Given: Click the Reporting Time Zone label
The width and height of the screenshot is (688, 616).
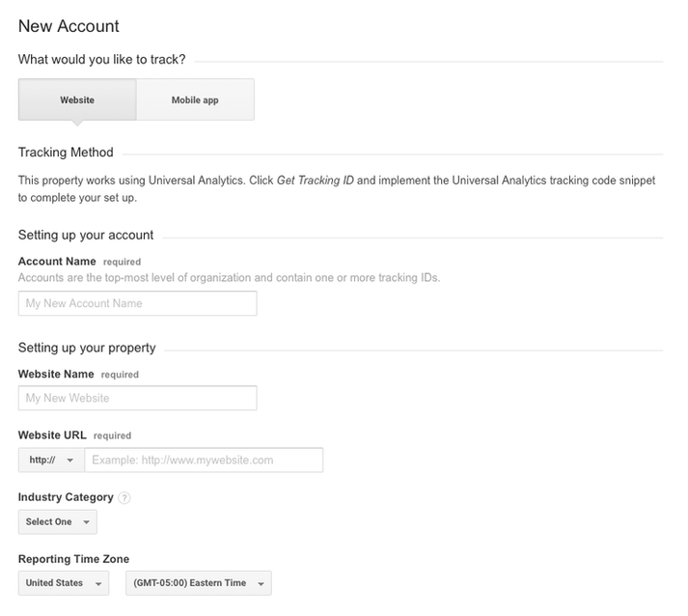Looking at the screenshot, I should click(73, 559).
